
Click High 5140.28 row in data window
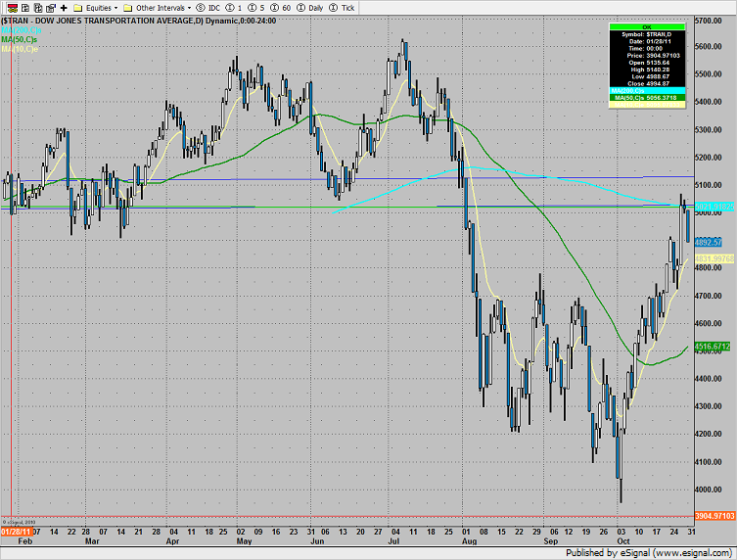click(650, 70)
